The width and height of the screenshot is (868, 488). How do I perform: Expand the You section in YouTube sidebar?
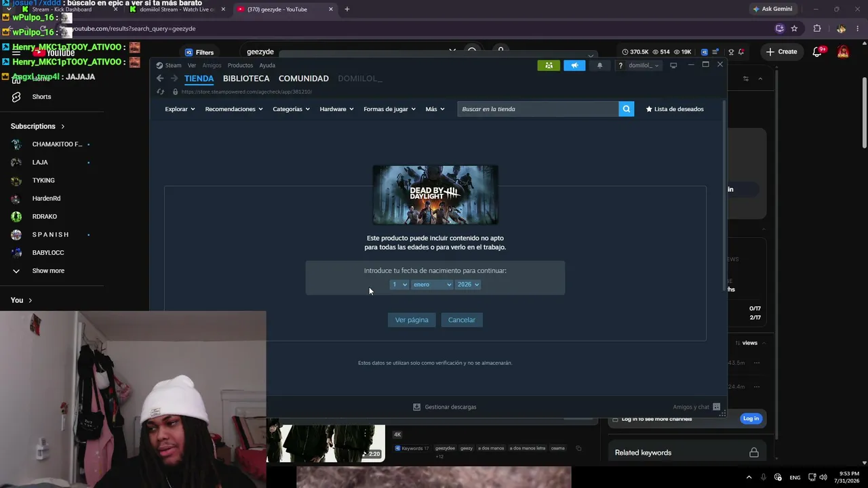[22, 300]
